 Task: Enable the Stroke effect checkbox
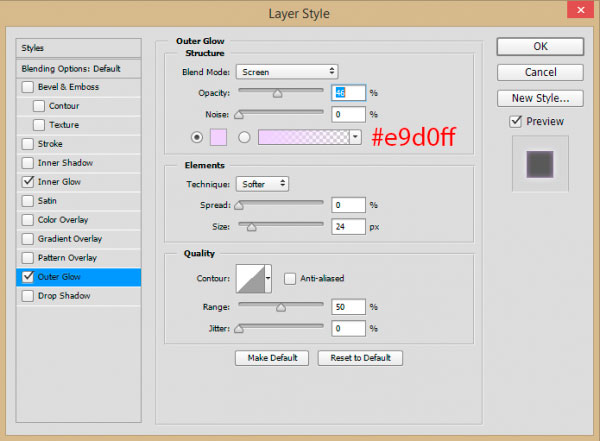tap(28, 144)
